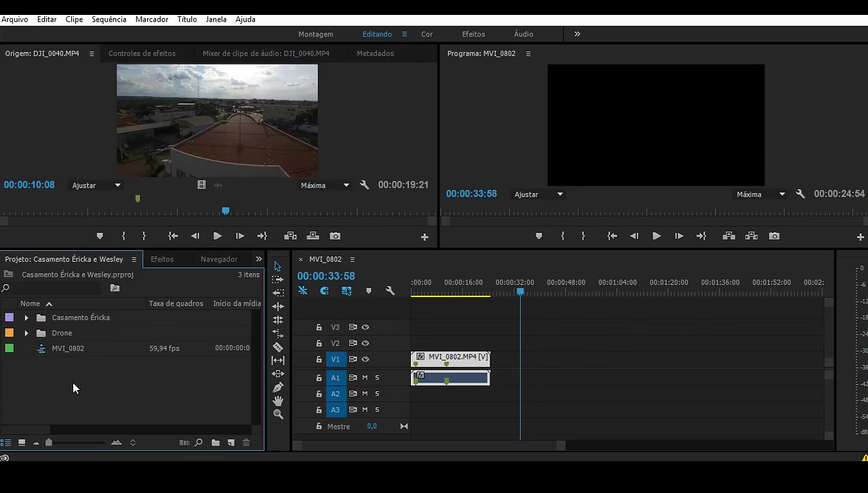Show more Project panel tabs chevron
Image resolution: width=868 pixels, height=493 pixels.
point(258,259)
